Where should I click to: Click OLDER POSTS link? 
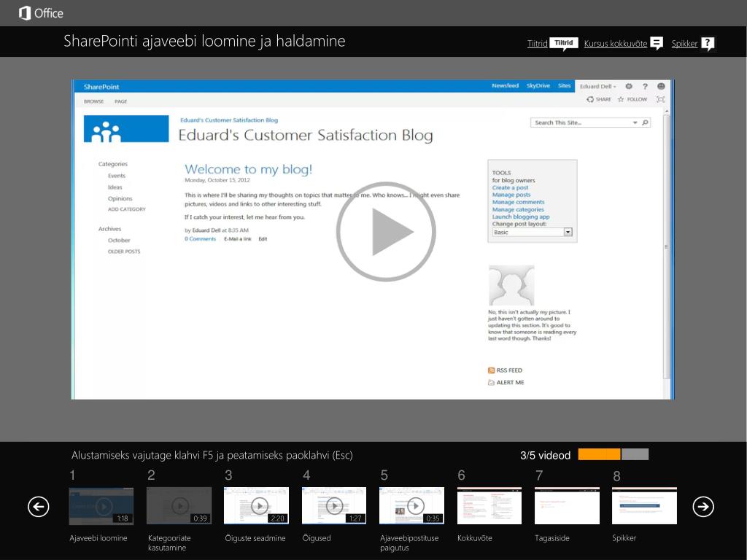(x=124, y=252)
